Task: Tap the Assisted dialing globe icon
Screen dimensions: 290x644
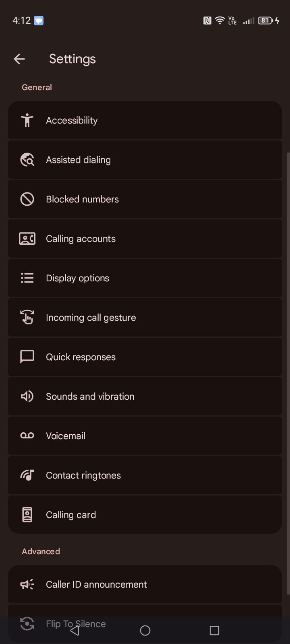Action: [27, 160]
